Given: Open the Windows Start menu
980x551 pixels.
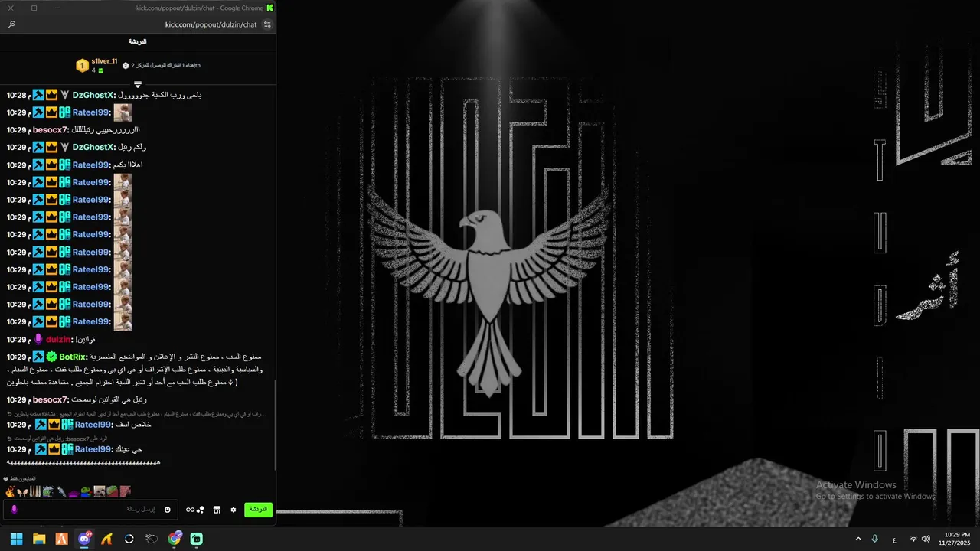Looking at the screenshot, I should (x=16, y=539).
